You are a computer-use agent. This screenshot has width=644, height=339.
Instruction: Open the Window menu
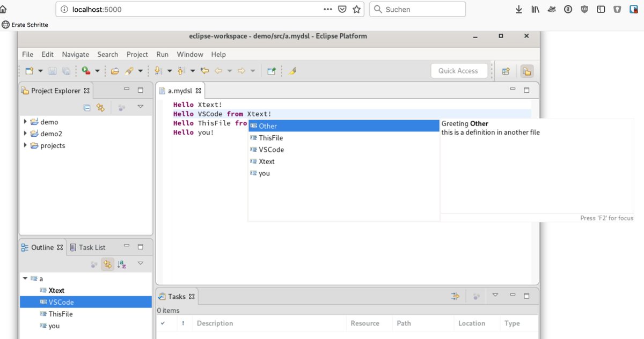click(x=190, y=54)
